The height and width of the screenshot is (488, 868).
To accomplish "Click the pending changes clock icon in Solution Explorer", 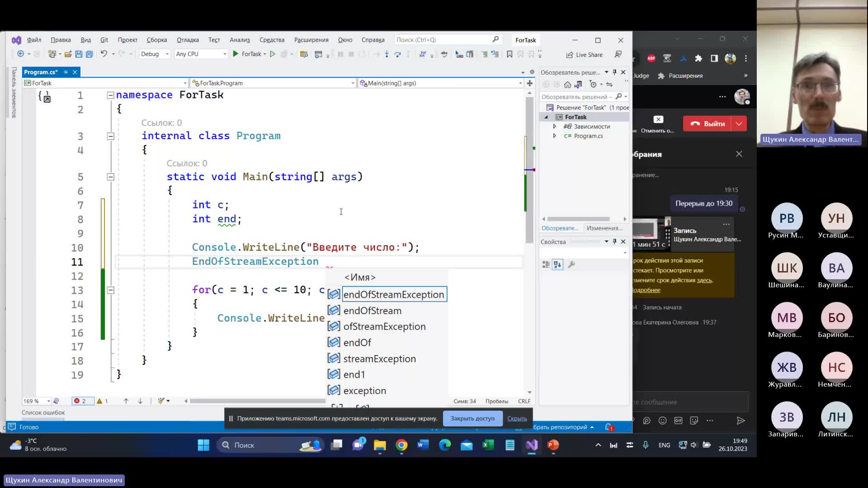I will [x=593, y=84].
